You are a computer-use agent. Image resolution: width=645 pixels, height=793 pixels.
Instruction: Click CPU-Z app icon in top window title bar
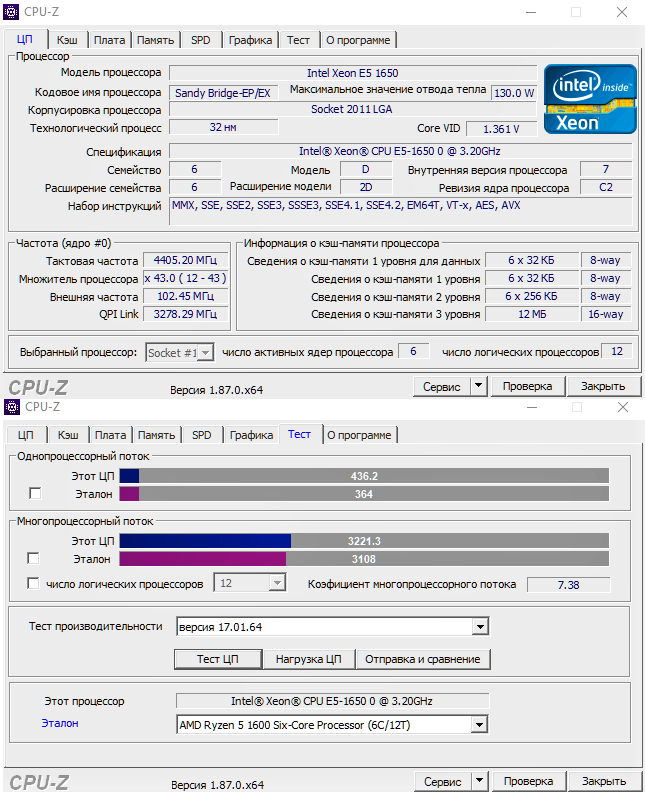coord(11,12)
